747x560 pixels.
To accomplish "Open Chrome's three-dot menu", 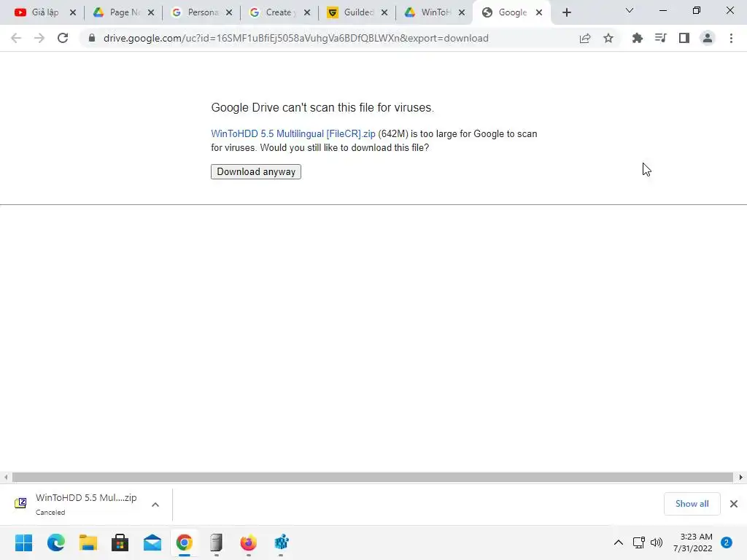I will click(731, 38).
